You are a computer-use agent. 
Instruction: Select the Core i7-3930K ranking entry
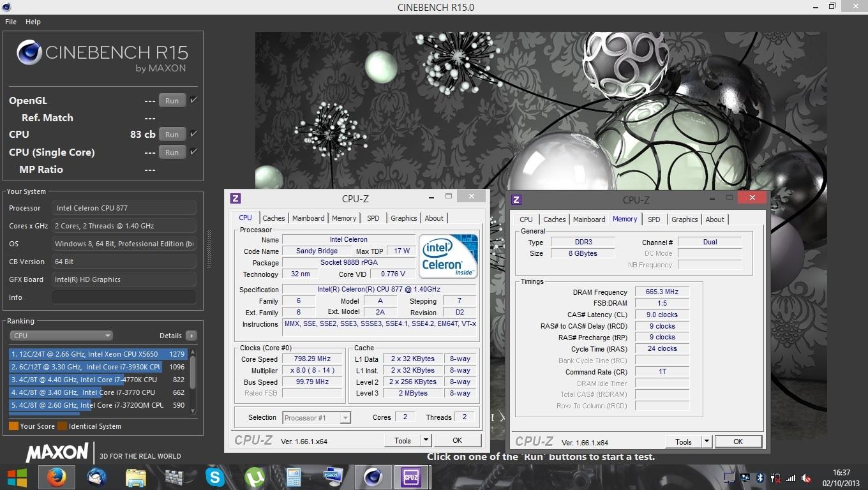[98, 367]
